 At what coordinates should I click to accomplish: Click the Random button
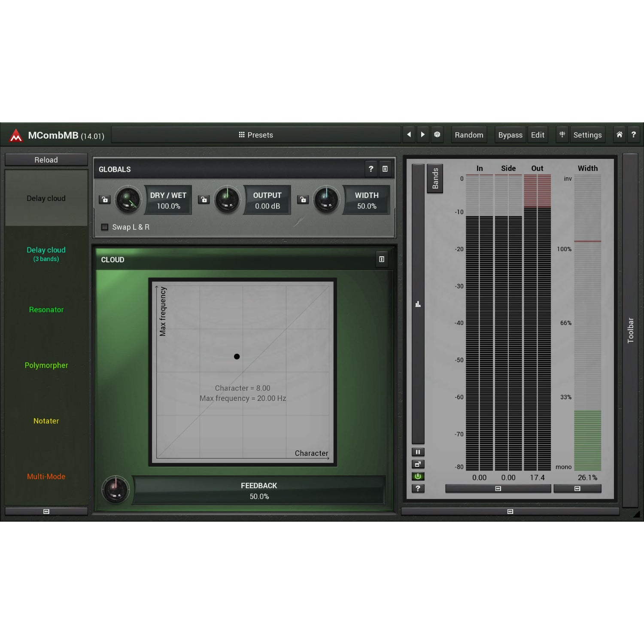(469, 135)
